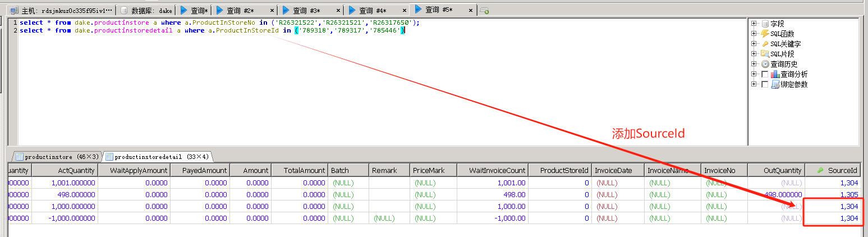This screenshot has width=868, height=237.
Task: Open the new query tab icon
Action: pos(484,11)
